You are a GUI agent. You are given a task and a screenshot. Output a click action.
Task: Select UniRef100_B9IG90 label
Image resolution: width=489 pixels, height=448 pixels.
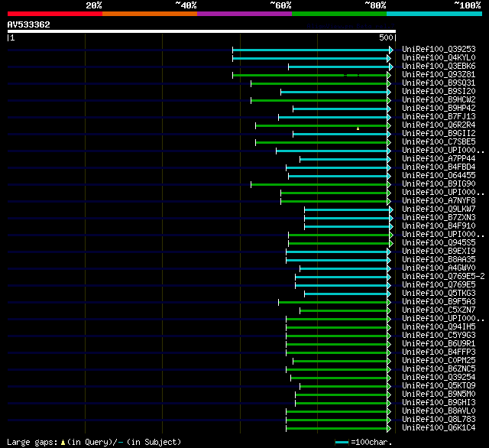[439, 184]
